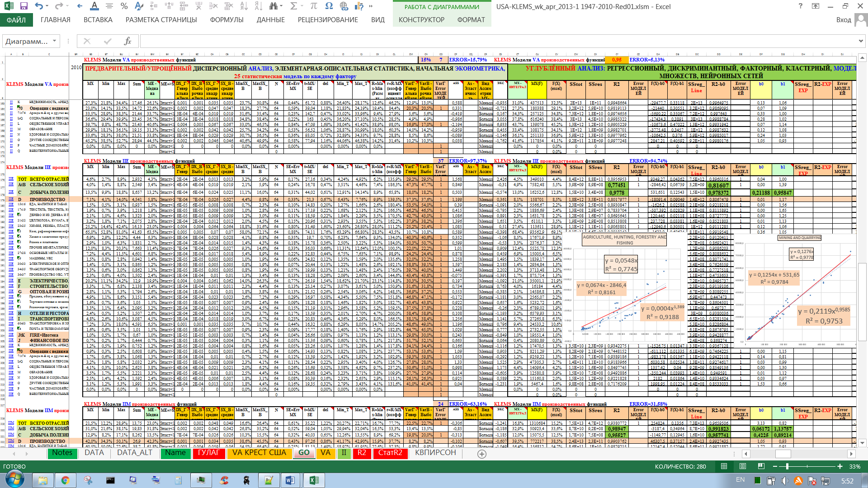Click the Pi equation icon
Viewport: 868px width, 488px height.
tap(313, 6)
